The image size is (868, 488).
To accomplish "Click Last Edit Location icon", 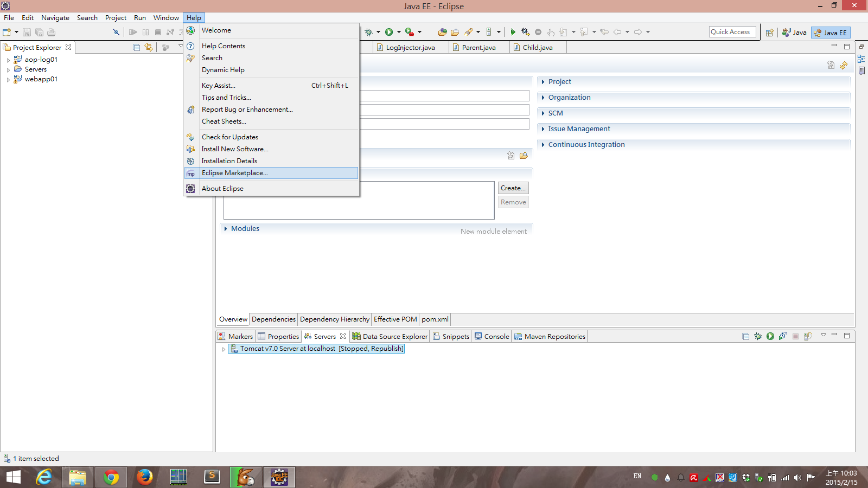I will (604, 32).
